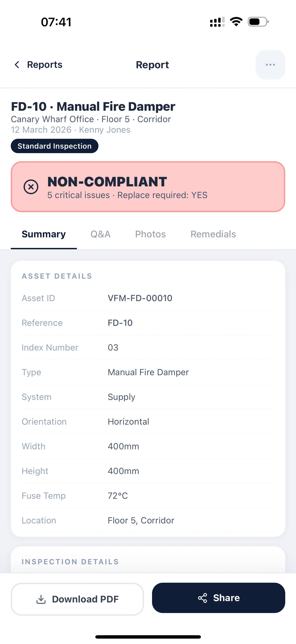Tap the battery status icon

click(258, 22)
